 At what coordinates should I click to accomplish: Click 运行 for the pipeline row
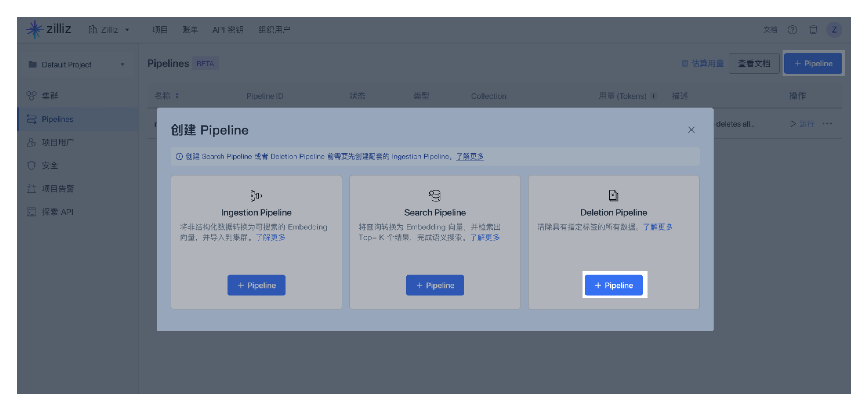pos(802,124)
